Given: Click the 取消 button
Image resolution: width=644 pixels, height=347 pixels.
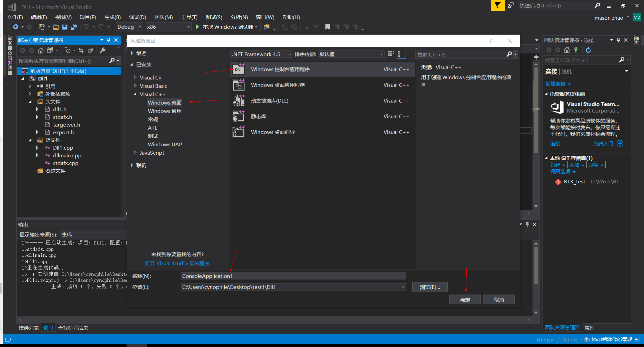Looking at the screenshot, I should [499, 300].
